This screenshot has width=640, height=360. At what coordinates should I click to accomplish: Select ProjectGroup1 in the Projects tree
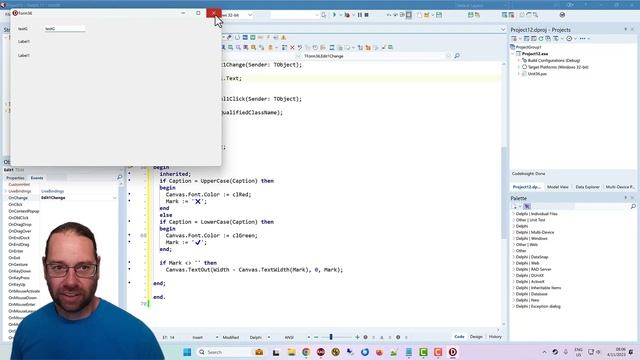(x=528, y=47)
